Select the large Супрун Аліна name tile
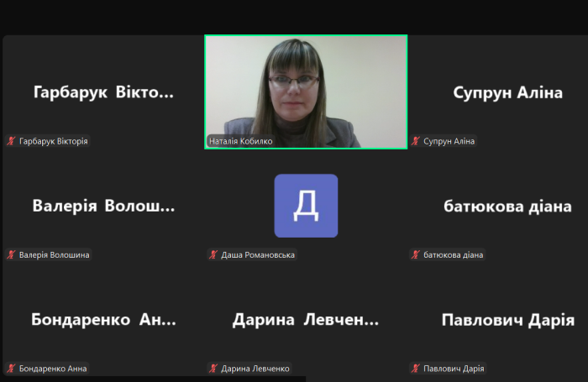Image resolution: width=588 pixels, height=382 pixels. click(x=507, y=92)
